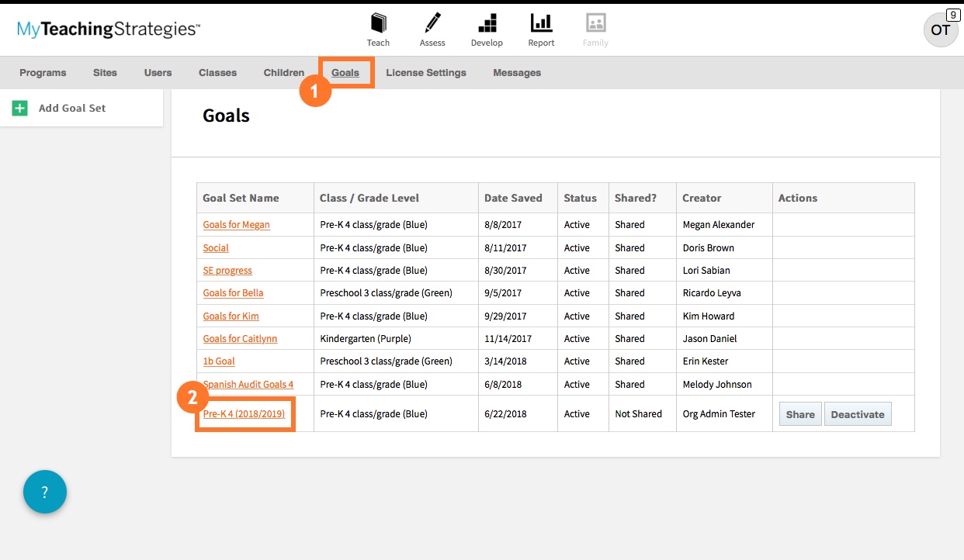Click the OT profile avatar

[940, 29]
